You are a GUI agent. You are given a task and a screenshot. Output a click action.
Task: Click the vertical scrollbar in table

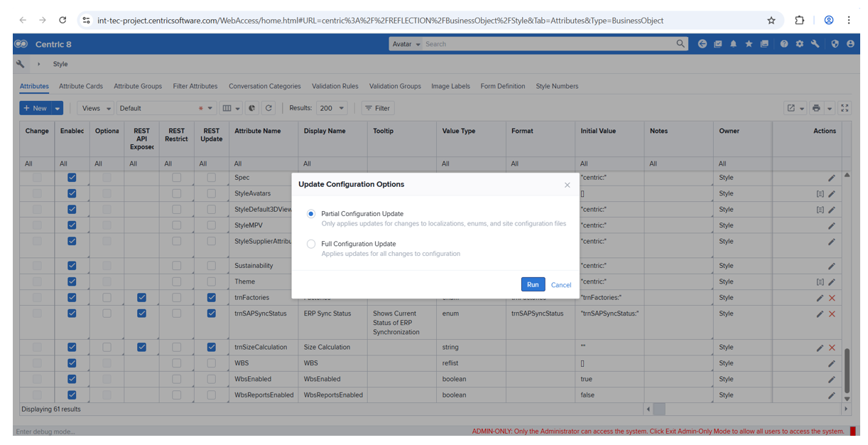tap(847, 370)
